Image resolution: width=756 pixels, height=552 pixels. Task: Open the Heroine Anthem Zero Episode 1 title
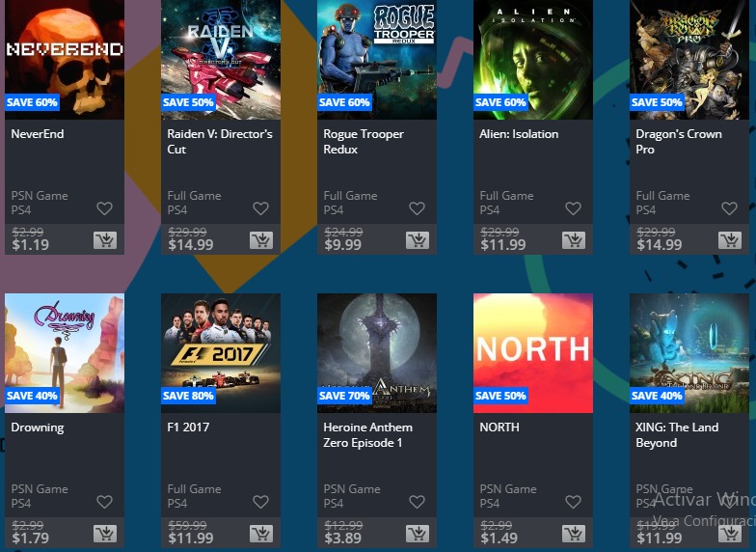tap(368, 434)
